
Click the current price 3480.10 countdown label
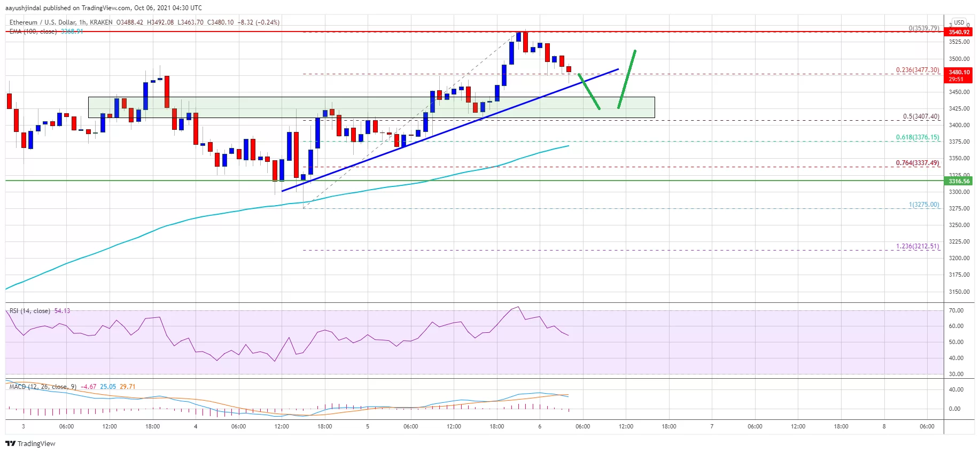959,75
